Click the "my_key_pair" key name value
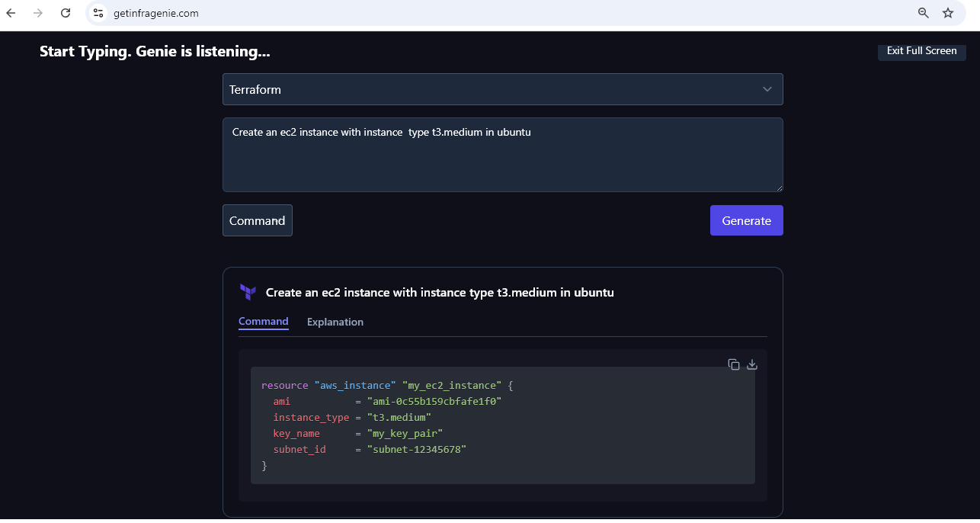Viewport: 980px width, 523px height. 405,434
